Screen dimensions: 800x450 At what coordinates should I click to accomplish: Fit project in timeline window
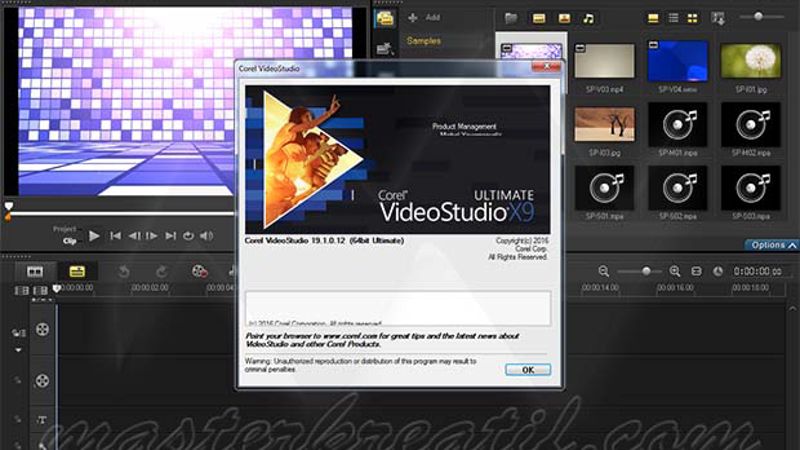696,271
